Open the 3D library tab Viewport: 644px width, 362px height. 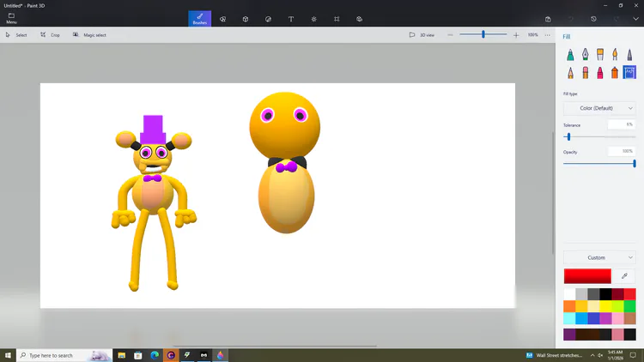360,19
